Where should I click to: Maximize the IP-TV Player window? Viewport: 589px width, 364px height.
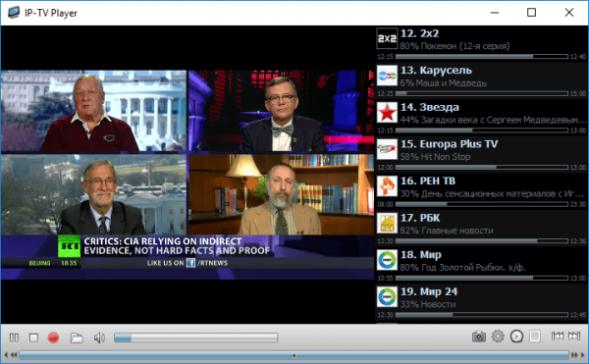coord(531,13)
